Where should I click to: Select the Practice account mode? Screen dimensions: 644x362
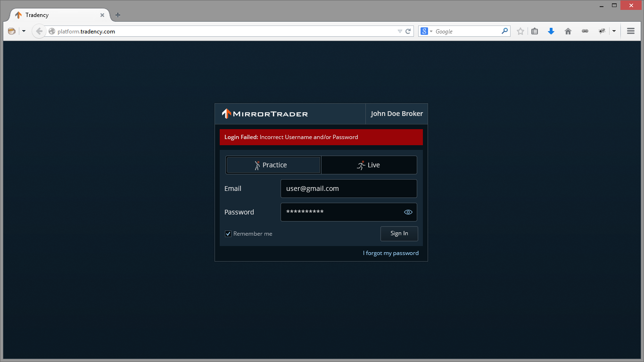[273, 165]
